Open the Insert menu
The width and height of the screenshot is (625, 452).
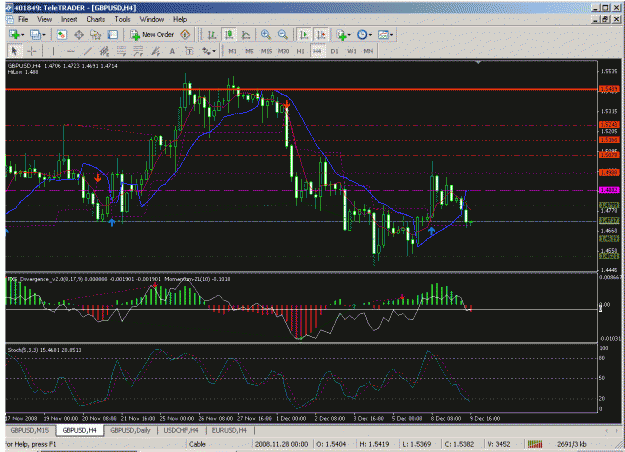[69, 19]
